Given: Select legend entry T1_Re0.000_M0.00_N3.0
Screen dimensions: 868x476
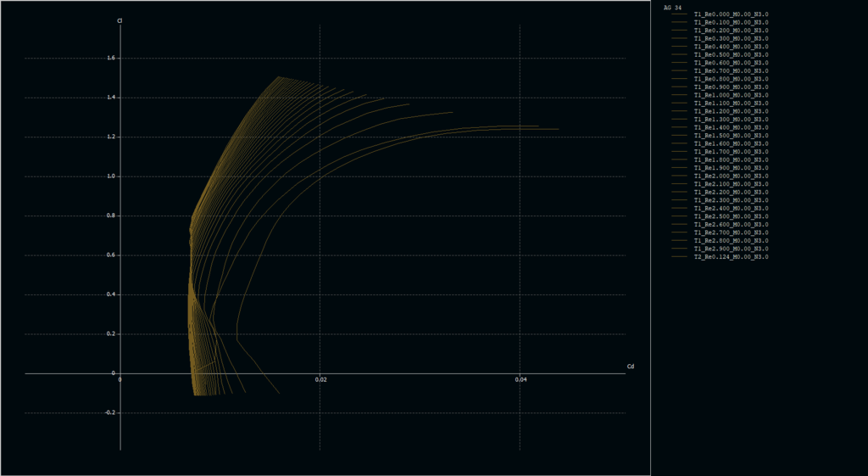Looking at the screenshot, I should (731, 14).
